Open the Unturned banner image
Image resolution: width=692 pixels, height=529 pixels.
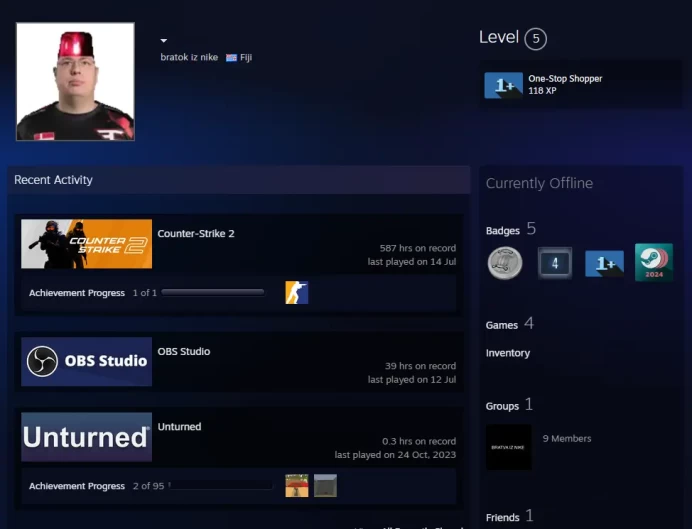(x=86, y=437)
